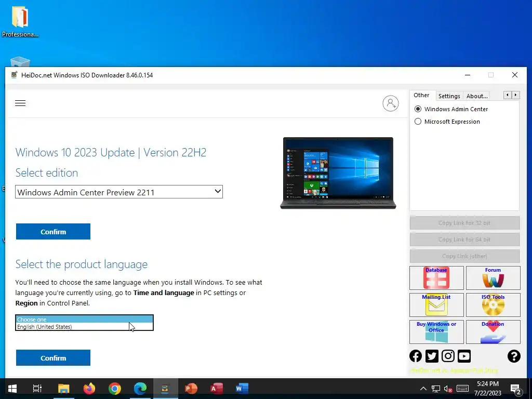This screenshot has height=399, width=532.
Task: Click the help question mark icon
Action: 514,356
